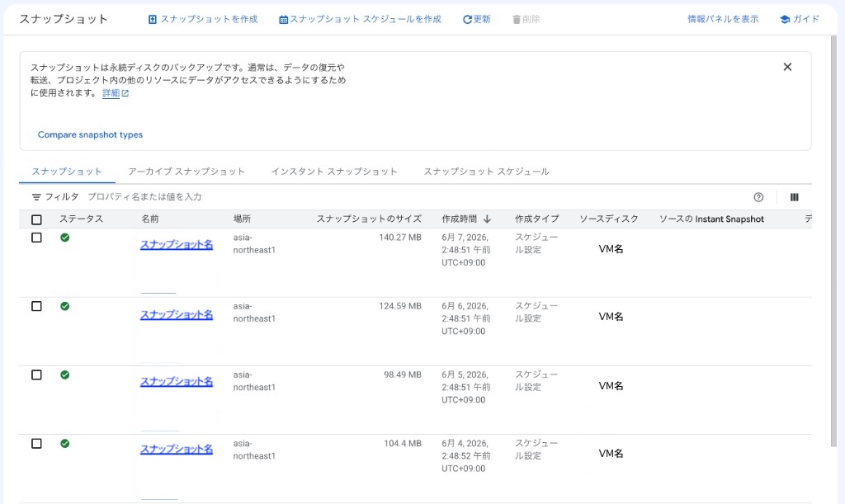Screen dimensions: 845x504
Task: Click the 124.59 MB size cell
Action: point(400,306)
